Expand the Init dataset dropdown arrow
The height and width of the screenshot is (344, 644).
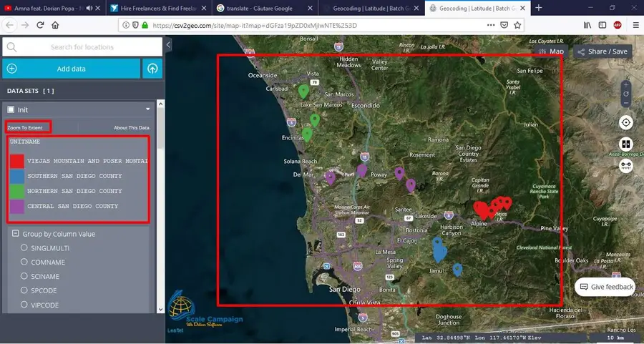click(148, 109)
